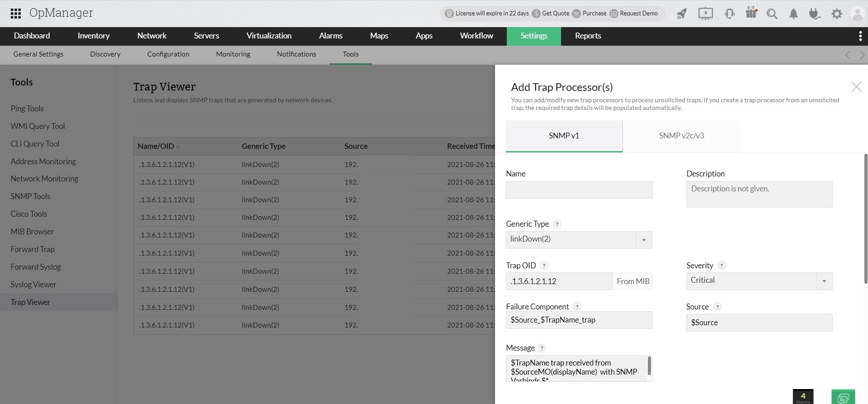The width and height of the screenshot is (868, 404).
Task: Click the Failure Component help icon
Action: (577, 307)
